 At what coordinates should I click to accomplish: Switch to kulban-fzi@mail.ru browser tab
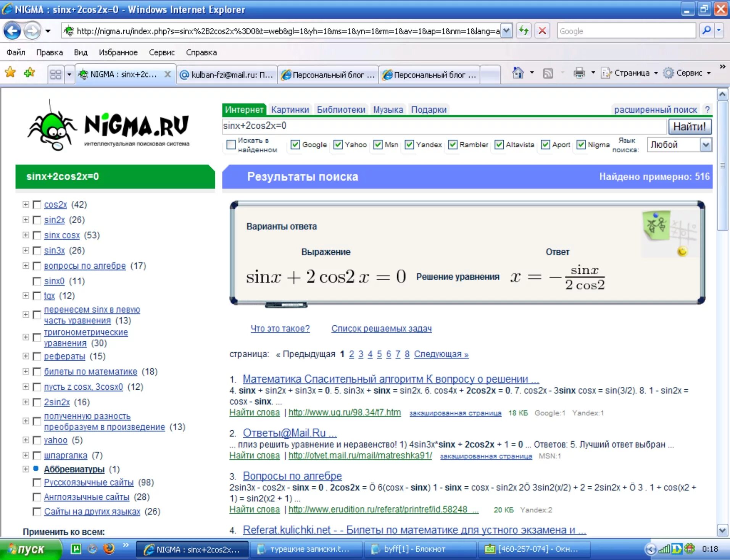click(x=227, y=74)
